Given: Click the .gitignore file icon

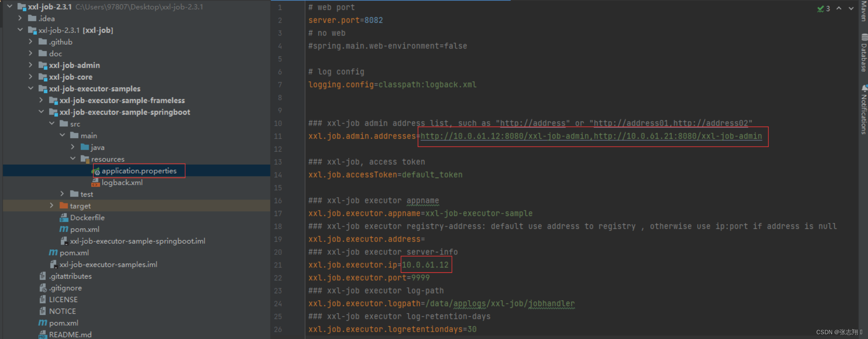Looking at the screenshot, I should click(43, 288).
